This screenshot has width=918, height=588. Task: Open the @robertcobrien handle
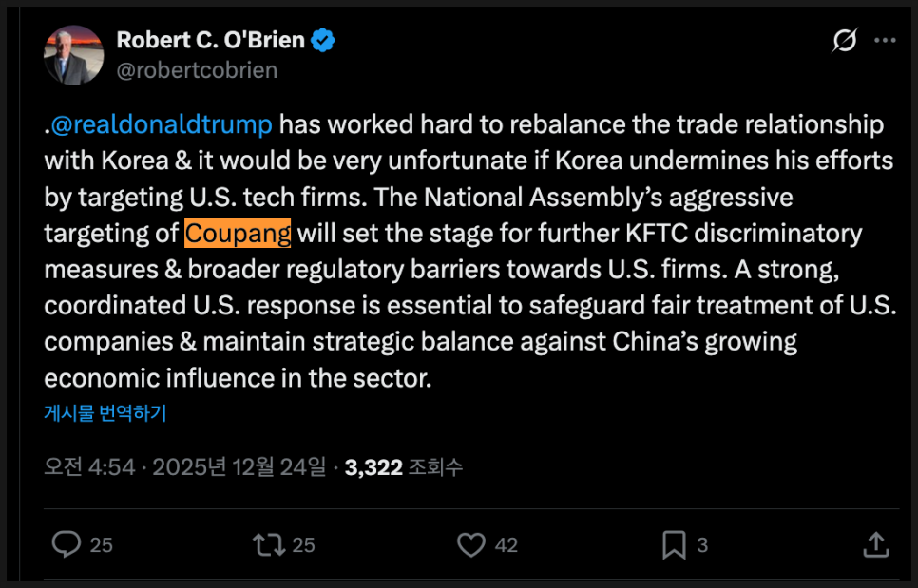[x=197, y=69]
